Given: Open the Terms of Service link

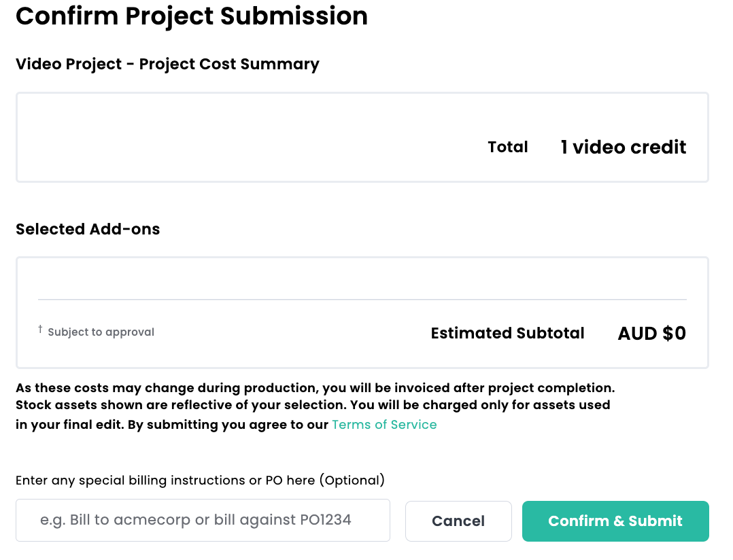Looking at the screenshot, I should pyautogui.click(x=384, y=425).
